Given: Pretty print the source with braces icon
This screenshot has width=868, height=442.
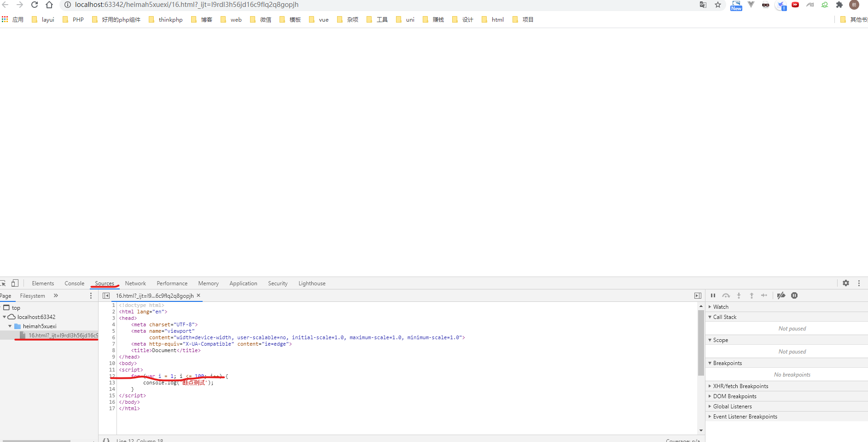Looking at the screenshot, I should click(106, 440).
